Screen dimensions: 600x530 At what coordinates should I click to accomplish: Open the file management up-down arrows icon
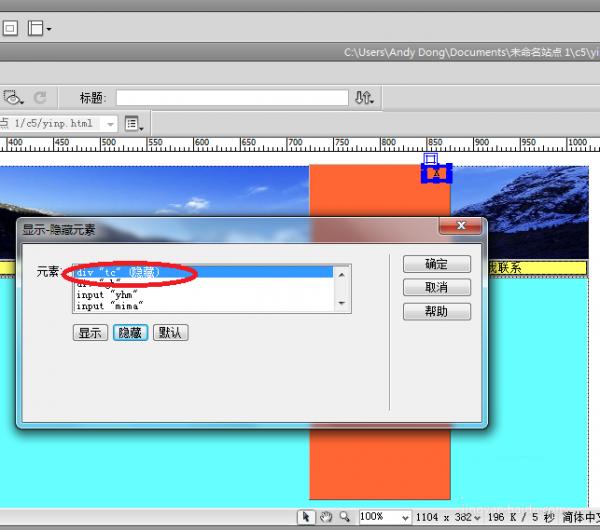(364, 98)
